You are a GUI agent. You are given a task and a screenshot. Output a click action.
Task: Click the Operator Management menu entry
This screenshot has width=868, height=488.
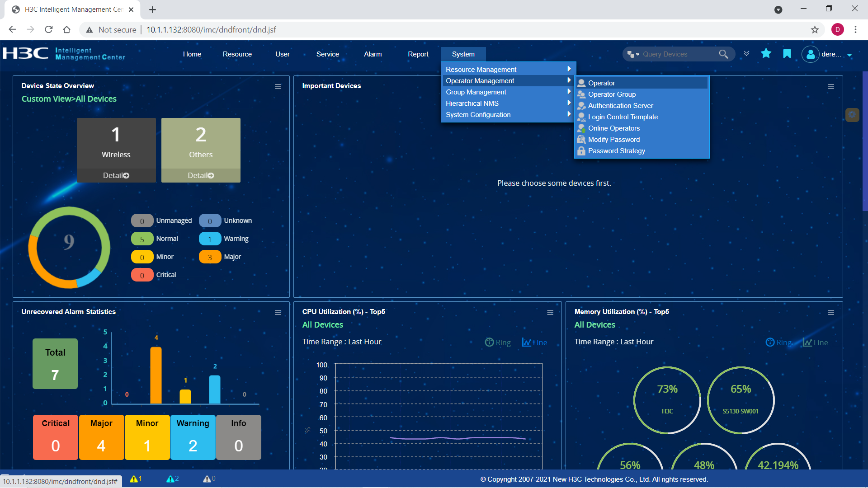(x=508, y=81)
